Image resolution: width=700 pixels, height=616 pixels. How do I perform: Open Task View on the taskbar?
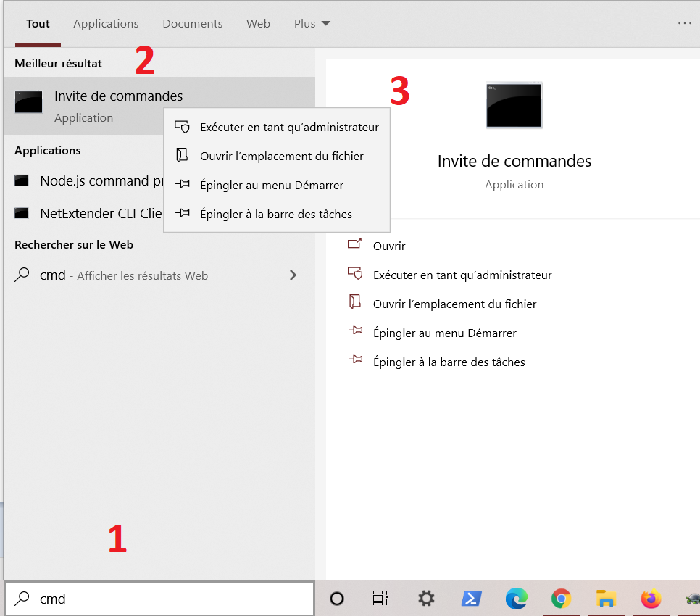(x=380, y=599)
